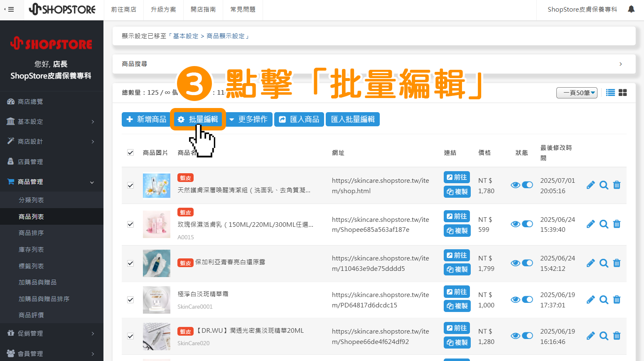Viewport: 644px width, 361px height.
Task: Uncheck the 極淨白淡斑精華霜 row checkbox
Action: tap(130, 300)
